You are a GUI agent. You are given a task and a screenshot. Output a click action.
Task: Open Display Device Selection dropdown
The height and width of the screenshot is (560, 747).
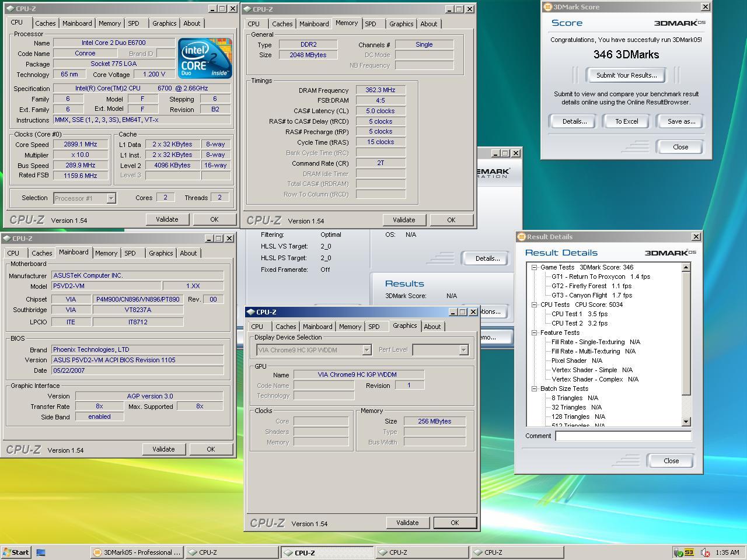pyautogui.click(x=366, y=350)
